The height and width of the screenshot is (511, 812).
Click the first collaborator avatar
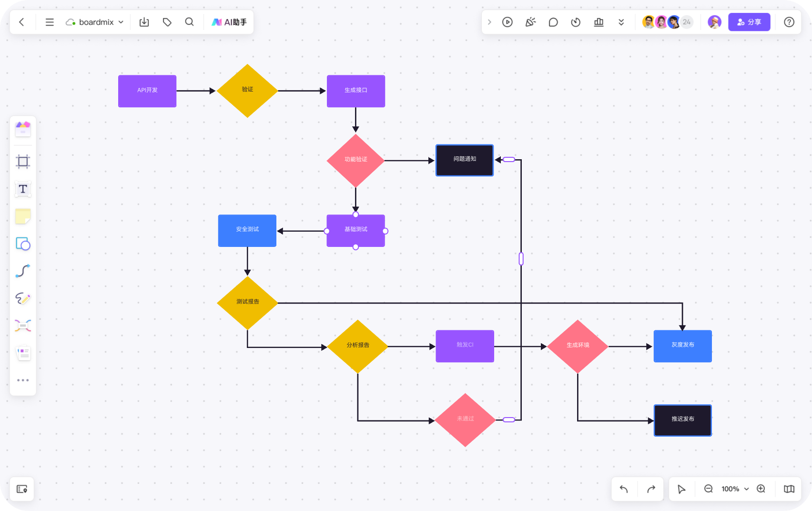point(649,22)
